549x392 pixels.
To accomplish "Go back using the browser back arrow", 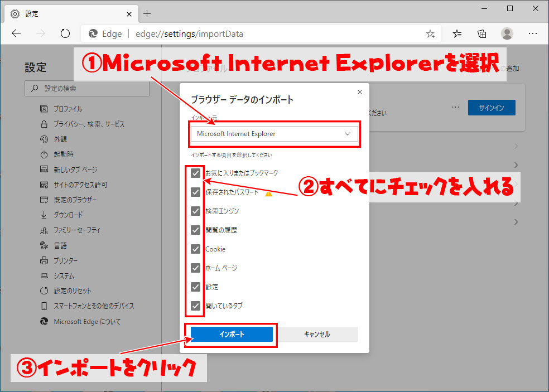I will tap(16, 33).
